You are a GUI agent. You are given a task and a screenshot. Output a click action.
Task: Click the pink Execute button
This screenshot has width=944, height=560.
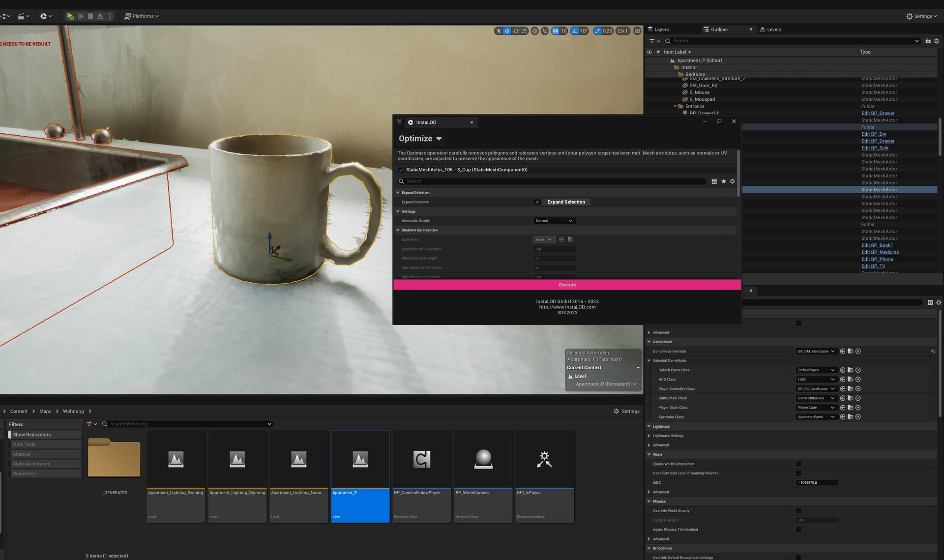[567, 285]
